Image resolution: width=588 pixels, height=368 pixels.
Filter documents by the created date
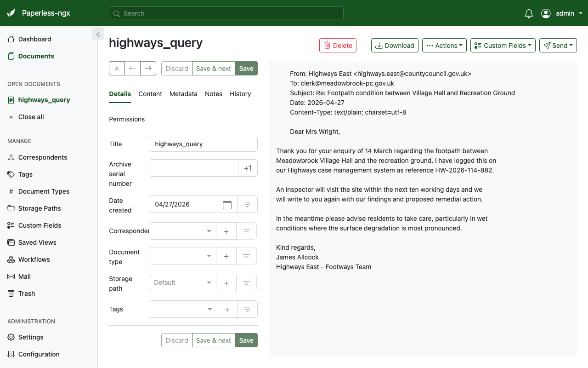[247, 204]
